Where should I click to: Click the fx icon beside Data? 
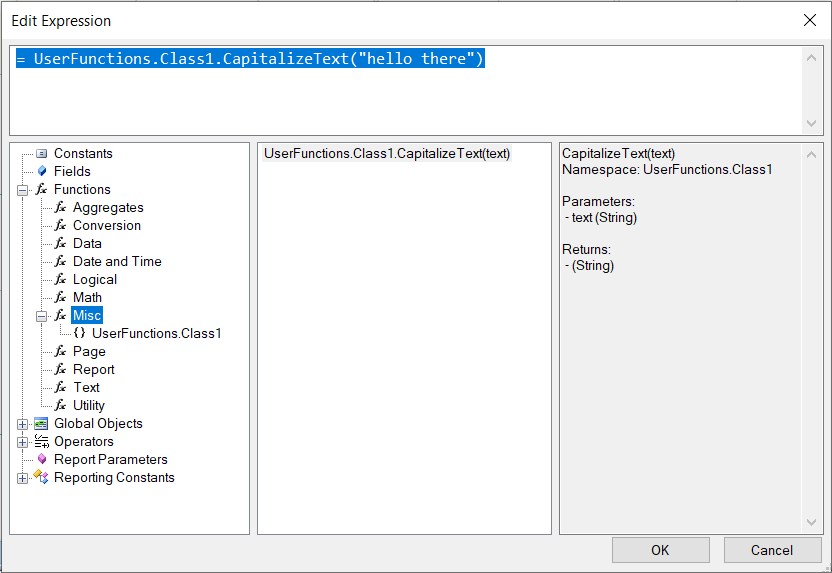pyautogui.click(x=60, y=244)
